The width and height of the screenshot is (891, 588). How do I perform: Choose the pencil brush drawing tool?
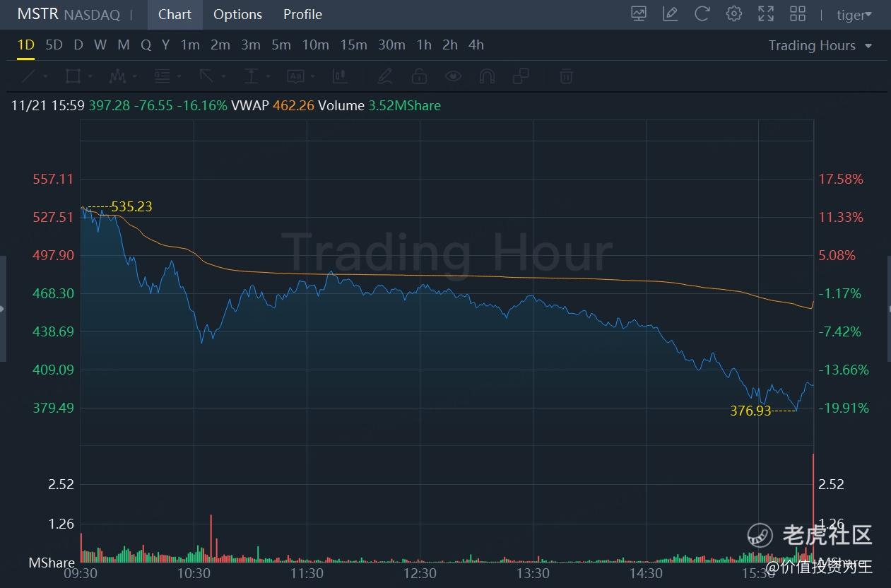(x=384, y=76)
